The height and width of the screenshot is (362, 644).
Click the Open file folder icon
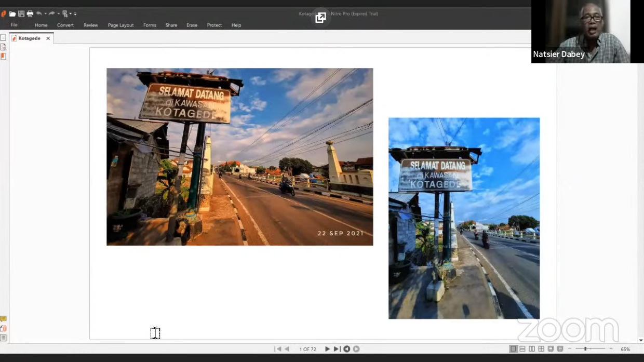coord(12,14)
